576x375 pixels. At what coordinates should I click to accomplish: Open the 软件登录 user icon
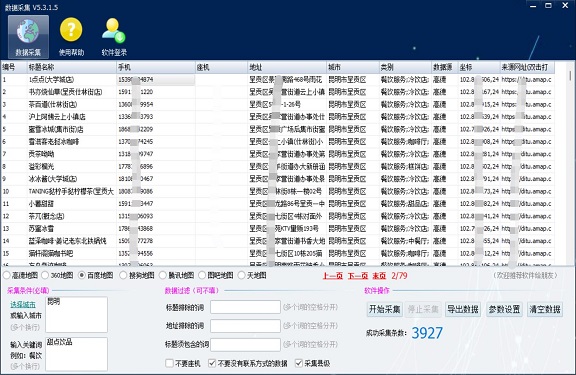point(114,37)
